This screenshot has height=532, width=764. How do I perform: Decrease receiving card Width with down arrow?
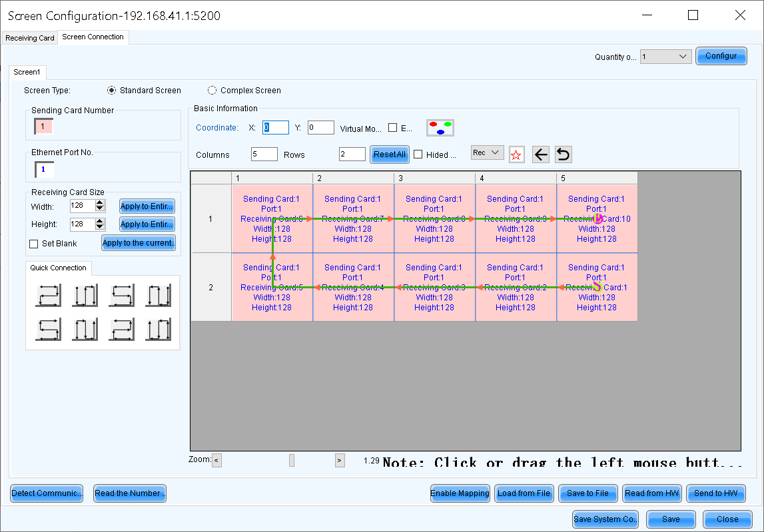[100, 208]
